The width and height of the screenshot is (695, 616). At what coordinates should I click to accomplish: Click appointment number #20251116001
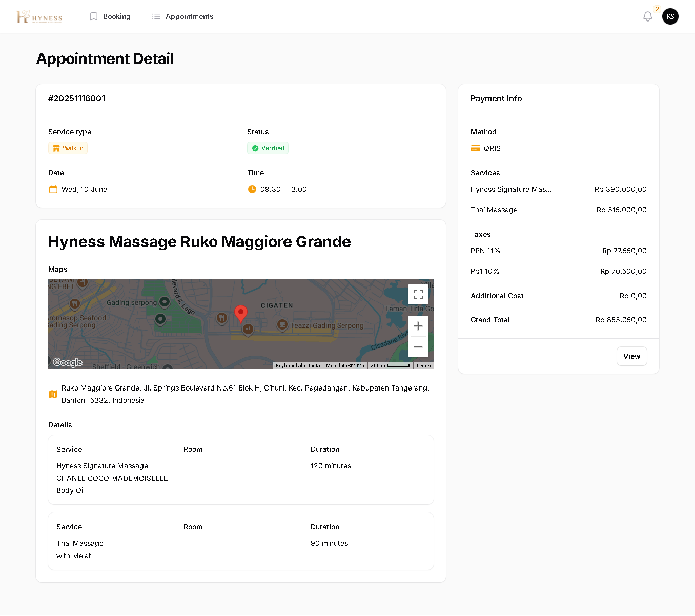click(x=77, y=98)
